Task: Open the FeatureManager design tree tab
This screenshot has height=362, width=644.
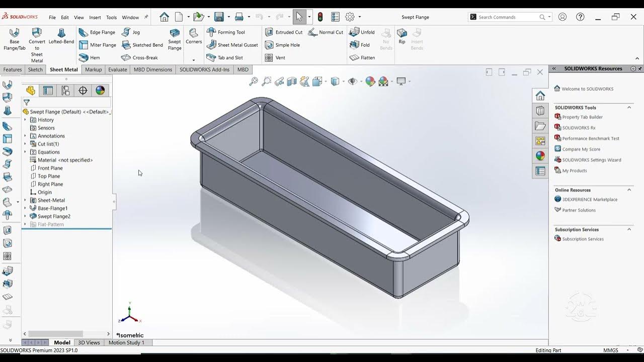Action: click(31, 90)
